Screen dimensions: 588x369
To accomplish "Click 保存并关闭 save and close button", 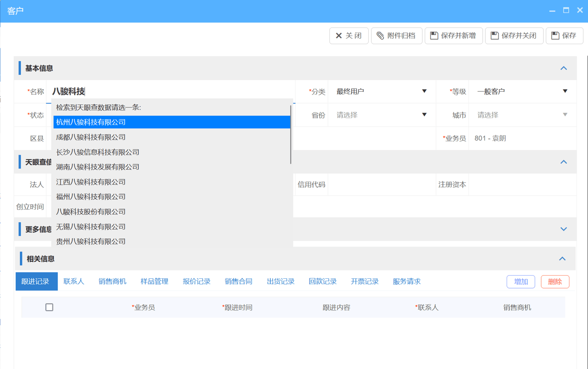I will pos(514,36).
